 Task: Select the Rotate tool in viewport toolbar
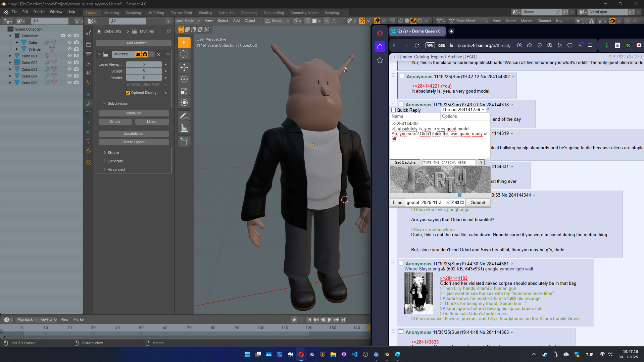click(x=184, y=79)
